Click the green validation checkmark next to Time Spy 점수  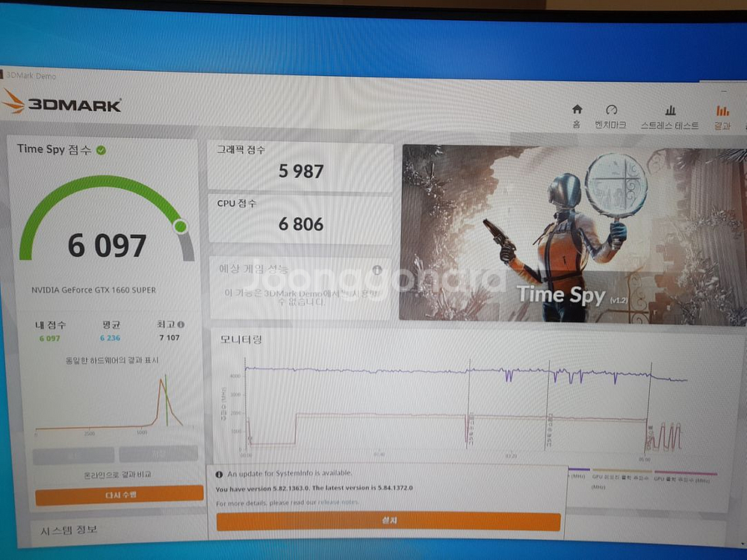[x=101, y=151]
